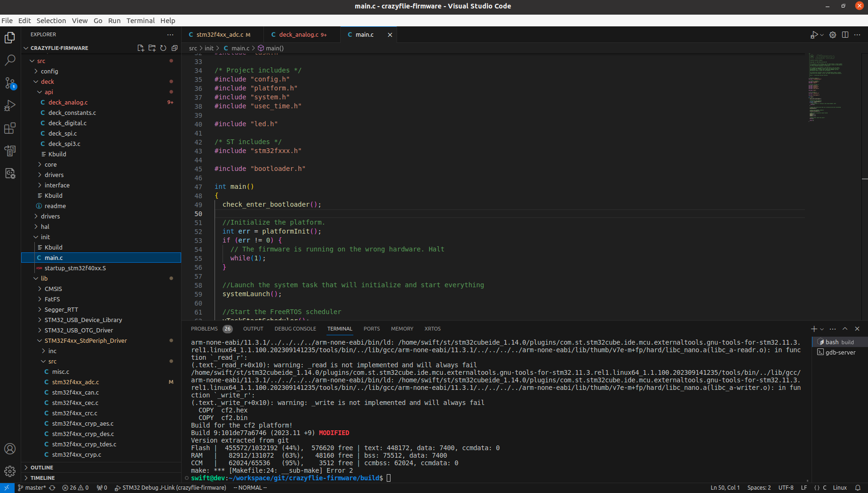Click New Folder icon in Explorer header
This screenshot has height=493, width=868.
[152, 48]
